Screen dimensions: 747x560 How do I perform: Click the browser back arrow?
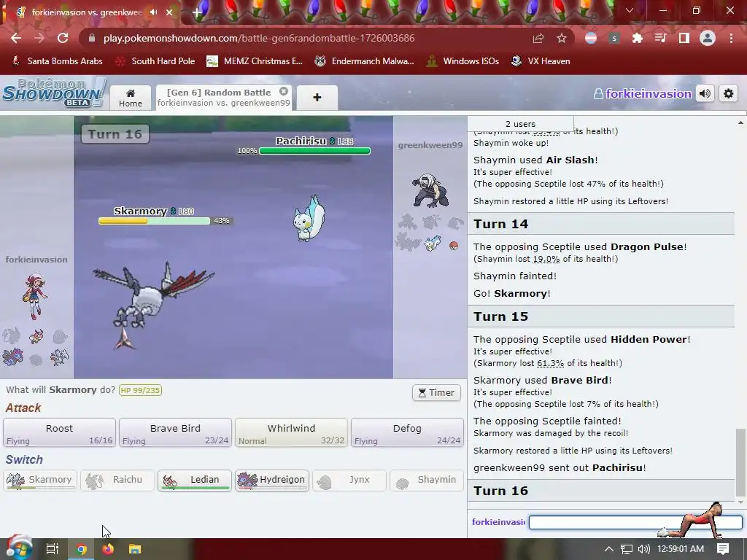pyautogui.click(x=16, y=38)
